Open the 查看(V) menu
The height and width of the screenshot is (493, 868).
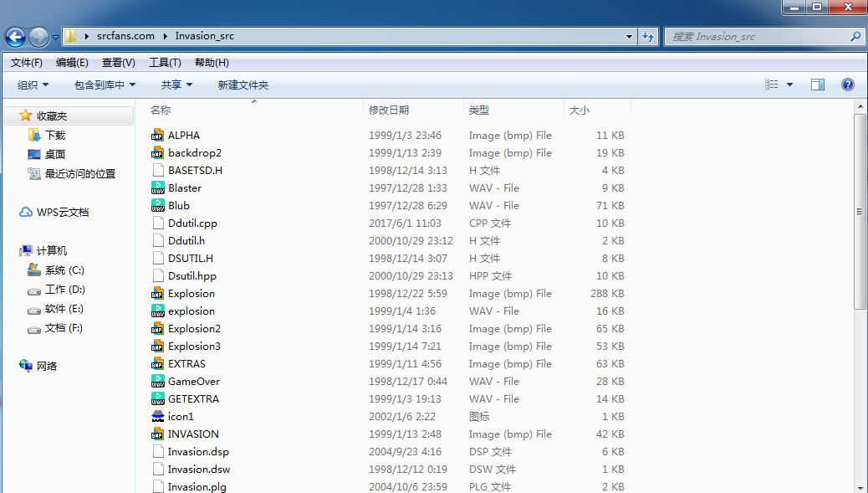[x=119, y=63]
